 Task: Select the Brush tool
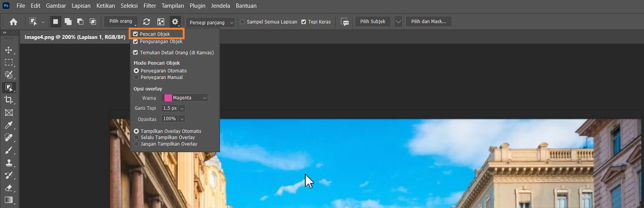[9, 151]
